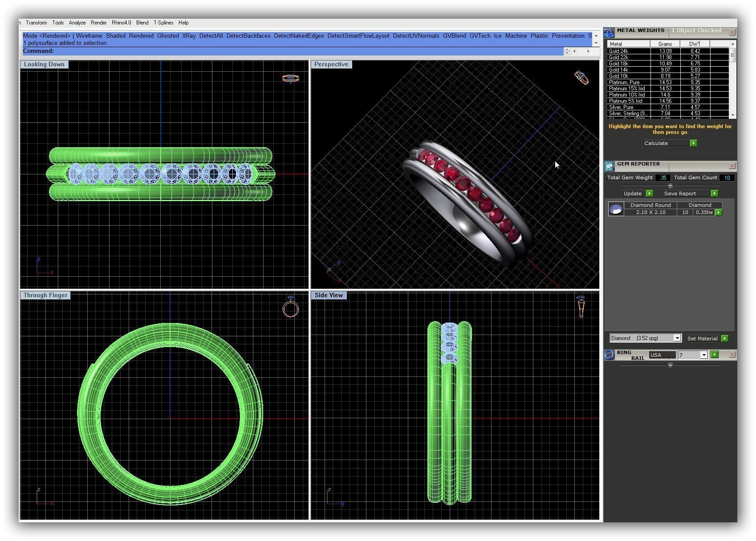Click the Metal Weights panel icon
Image resolution: width=756 pixels, height=541 pixels.
coord(609,33)
